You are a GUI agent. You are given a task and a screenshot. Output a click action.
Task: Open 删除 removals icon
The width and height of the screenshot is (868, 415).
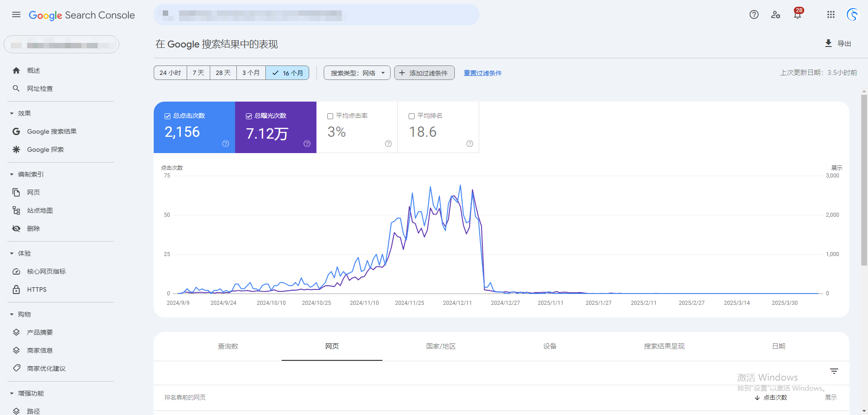click(x=16, y=228)
